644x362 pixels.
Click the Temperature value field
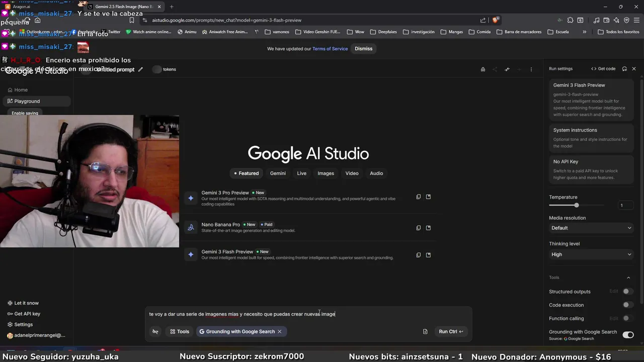tap(625, 205)
